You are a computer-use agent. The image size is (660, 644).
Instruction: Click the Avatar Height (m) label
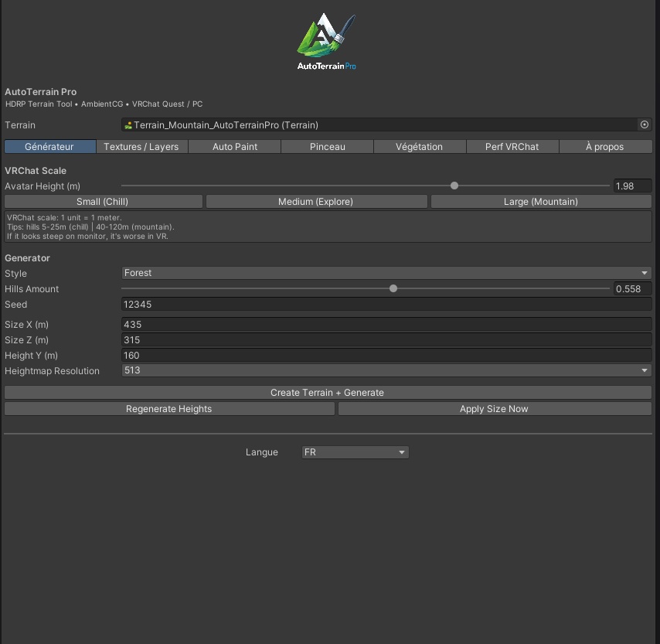(43, 186)
